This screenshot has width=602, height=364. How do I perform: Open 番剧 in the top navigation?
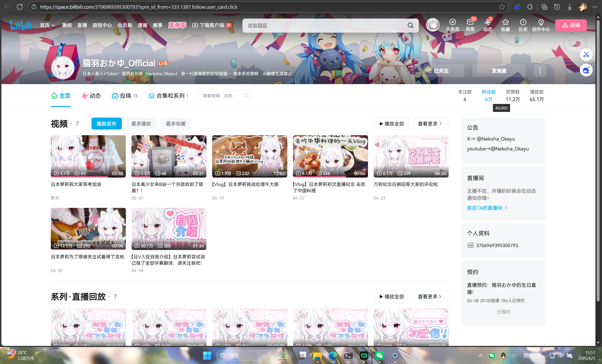[x=67, y=25]
